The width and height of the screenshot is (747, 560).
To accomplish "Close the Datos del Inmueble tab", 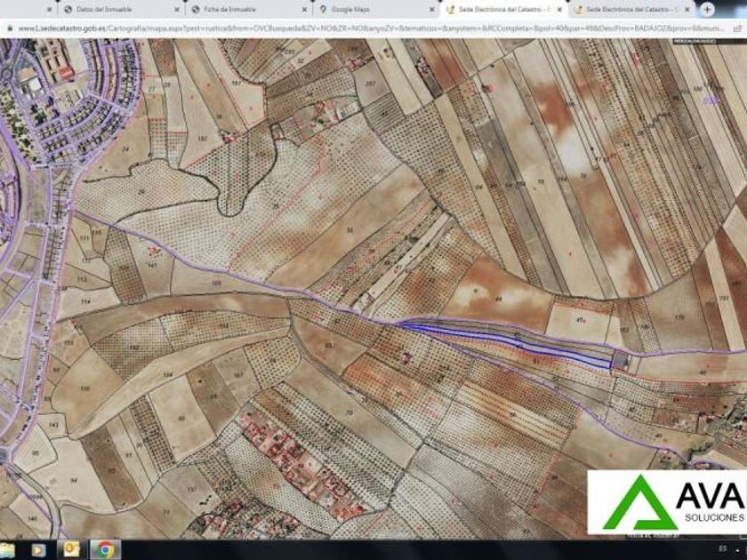I will [x=177, y=10].
